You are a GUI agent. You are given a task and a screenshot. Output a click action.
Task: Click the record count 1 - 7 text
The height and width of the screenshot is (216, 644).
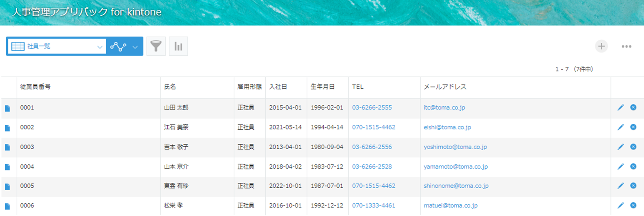click(x=574, y=69)
